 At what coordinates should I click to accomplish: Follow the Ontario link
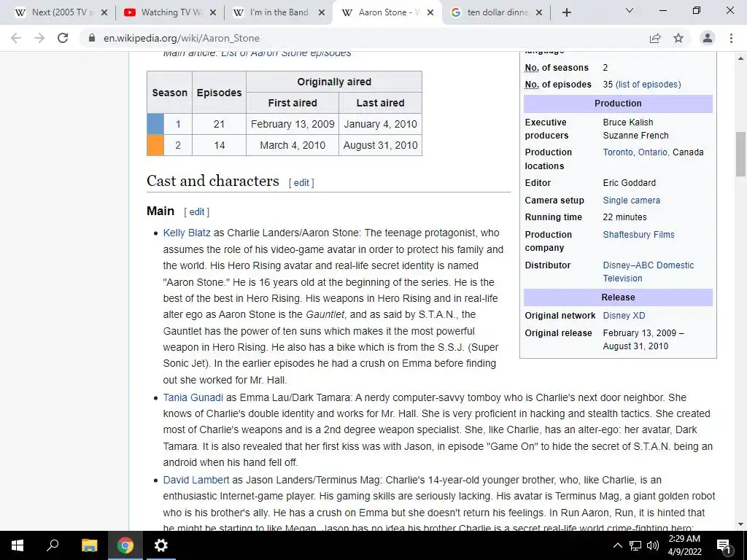[x=653, y=152]
